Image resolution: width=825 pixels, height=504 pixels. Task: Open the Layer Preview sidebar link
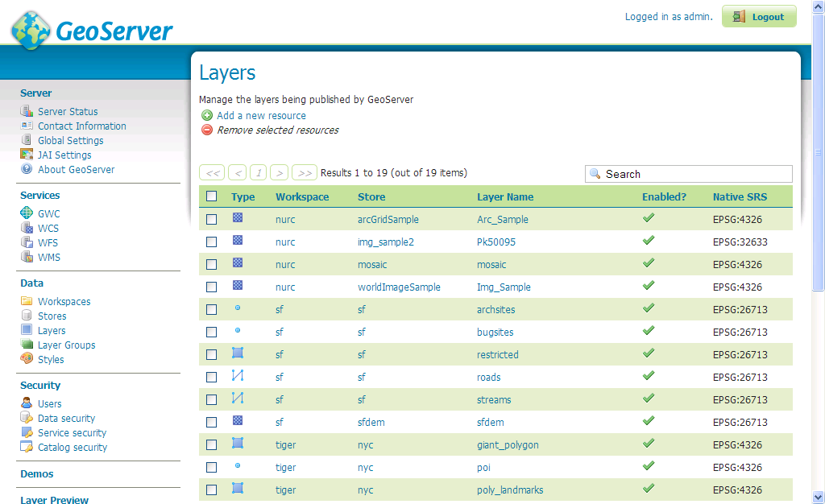coord(54,499)
